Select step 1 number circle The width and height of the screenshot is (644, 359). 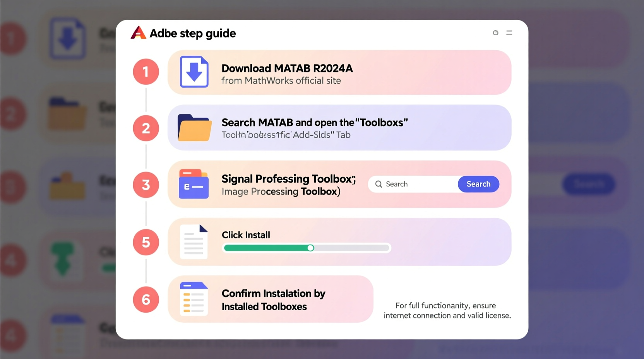click(146, 72)
